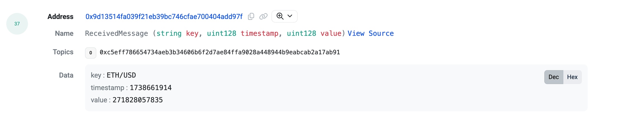Open View Source link
The image size is (644, 135).
pyautogui.click(x=371, y=33)
